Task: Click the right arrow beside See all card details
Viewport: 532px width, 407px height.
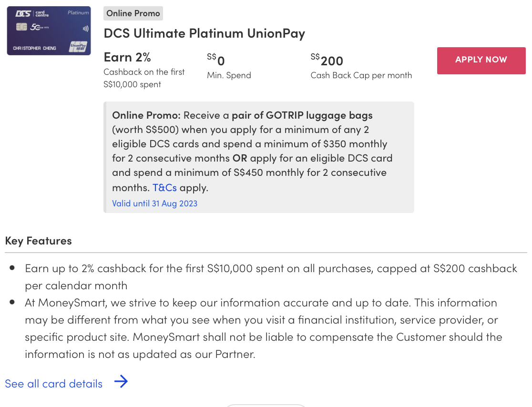Action: tap(121, 382)
